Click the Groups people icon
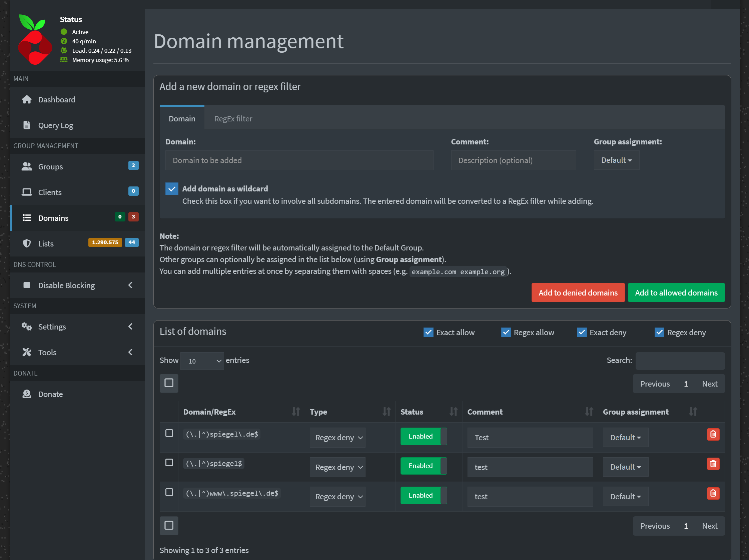Screen dimensions: 749x560 [x=27, y=166]
